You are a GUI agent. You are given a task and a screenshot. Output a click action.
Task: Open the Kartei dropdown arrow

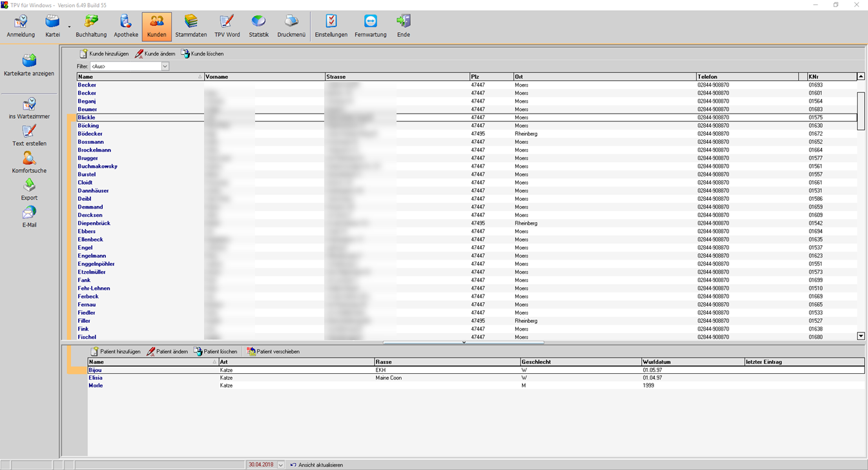69,27
